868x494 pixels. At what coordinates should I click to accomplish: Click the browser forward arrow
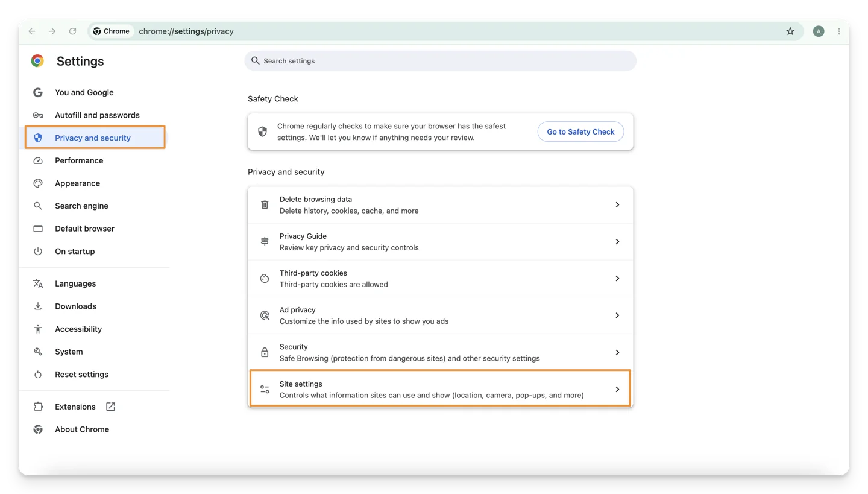pos(52,31)
